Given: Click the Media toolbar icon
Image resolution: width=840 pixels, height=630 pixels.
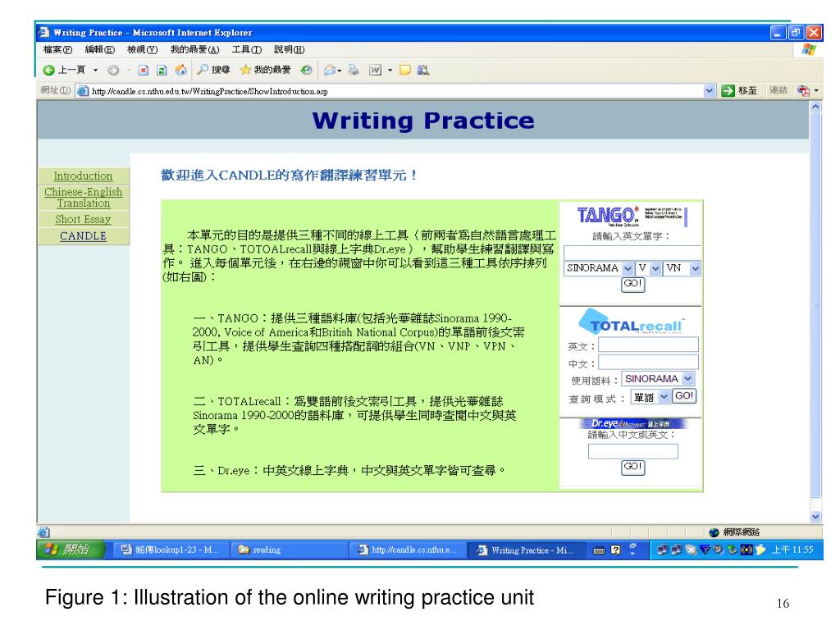Looking at the screenshot, I should (307, 71).
